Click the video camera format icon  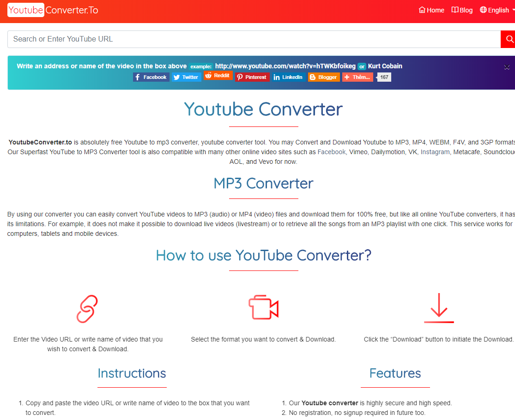coord(263,307)
